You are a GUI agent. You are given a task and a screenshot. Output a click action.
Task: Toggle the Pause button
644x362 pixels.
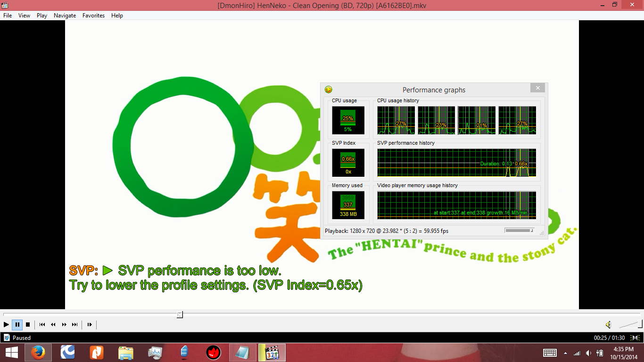17,324
